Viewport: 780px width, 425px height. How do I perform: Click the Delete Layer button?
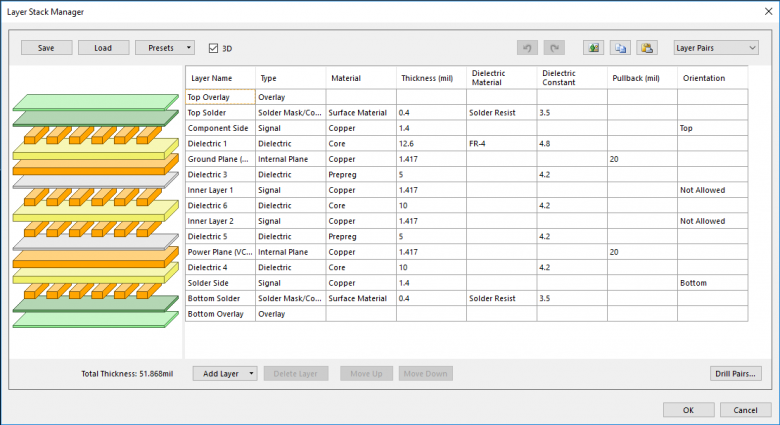(295, 373)
